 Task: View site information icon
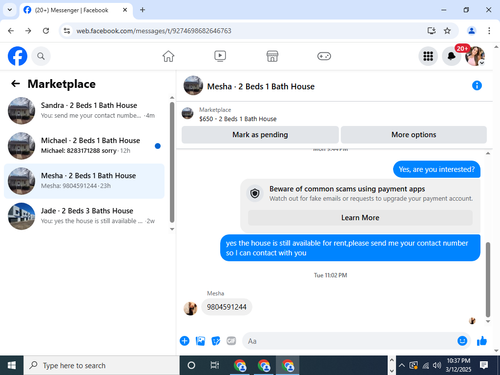[67, 31]
